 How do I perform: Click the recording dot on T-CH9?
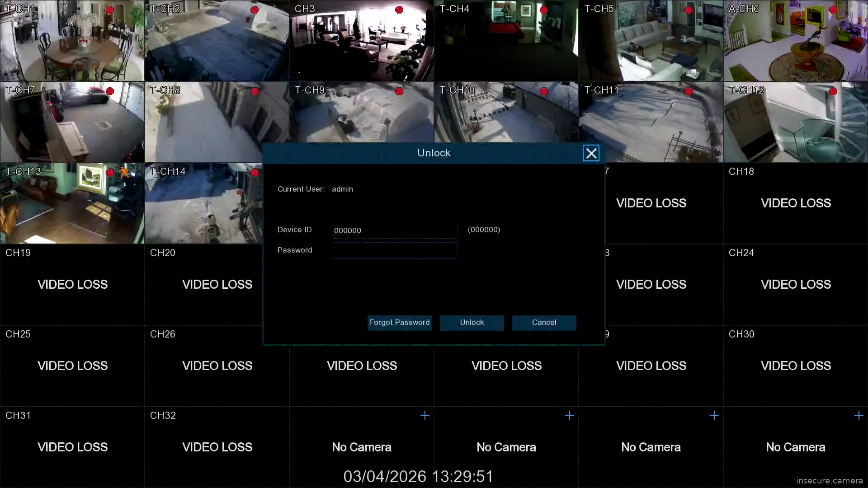[399, 91]
